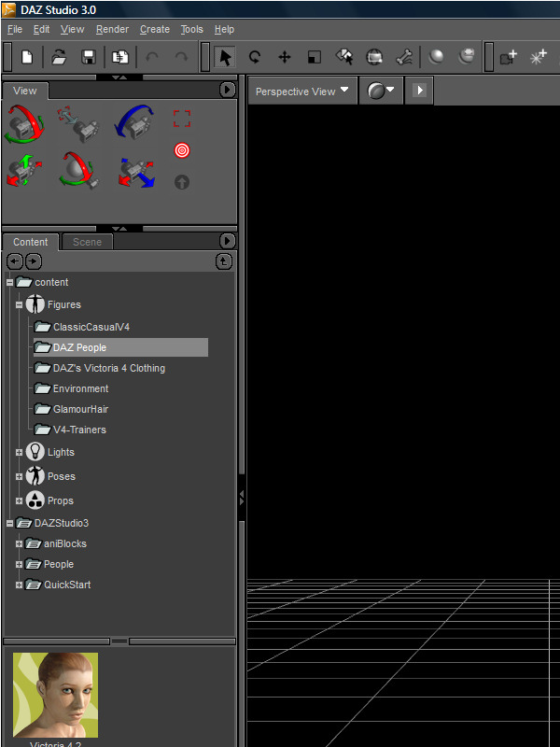Select DAZ's Victoria 4 Clothing folder
The height and width of the screenshot is (747, 560).
tap(100, 368)
